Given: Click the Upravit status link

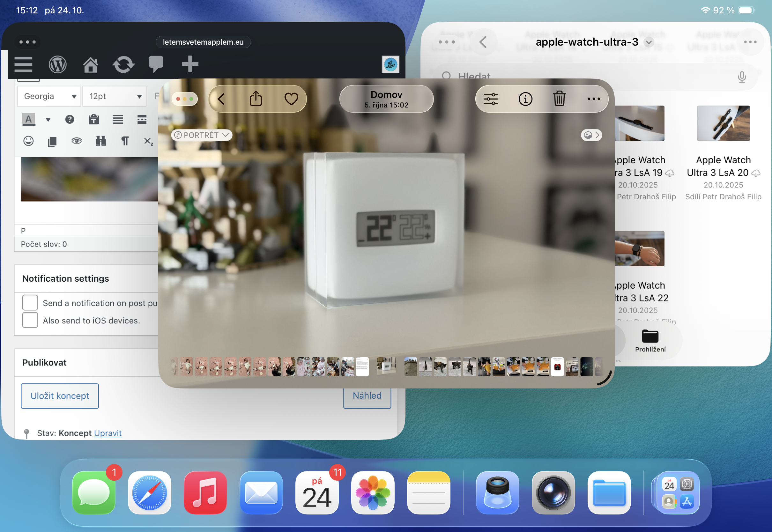Looking at the screenshot, I should tap(108, 433).
